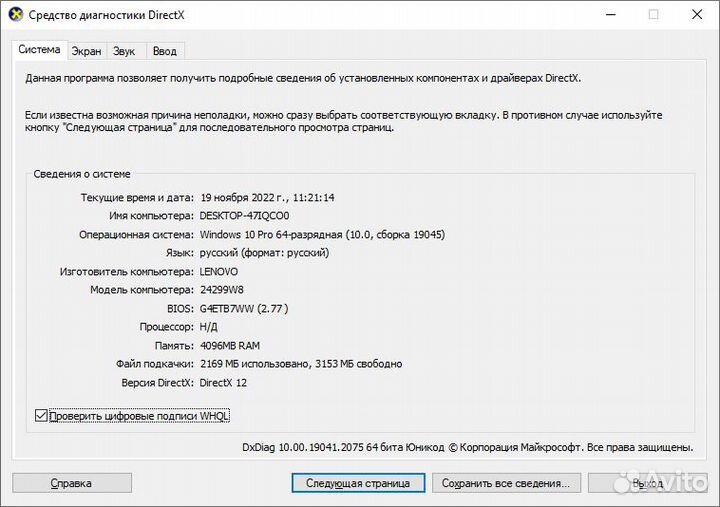This screenshot has height=507, width=720.
Task: Click the Выход button
Action: click(647, 483)
